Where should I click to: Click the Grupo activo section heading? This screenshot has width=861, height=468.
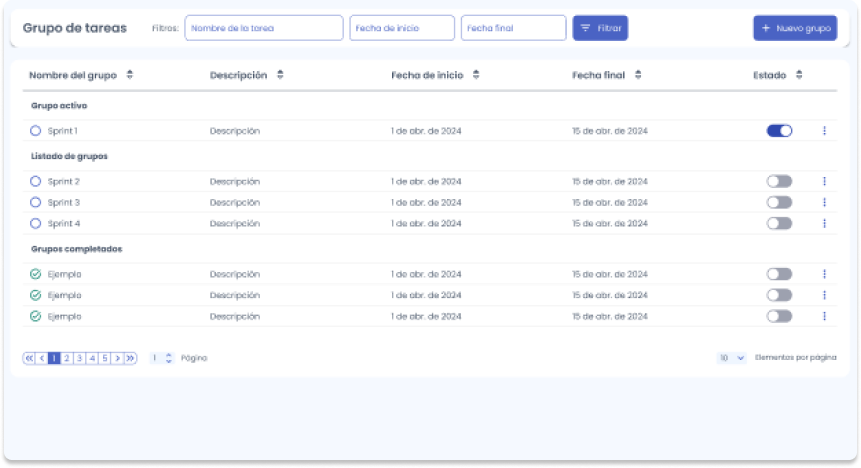click(x=59, y=105)
